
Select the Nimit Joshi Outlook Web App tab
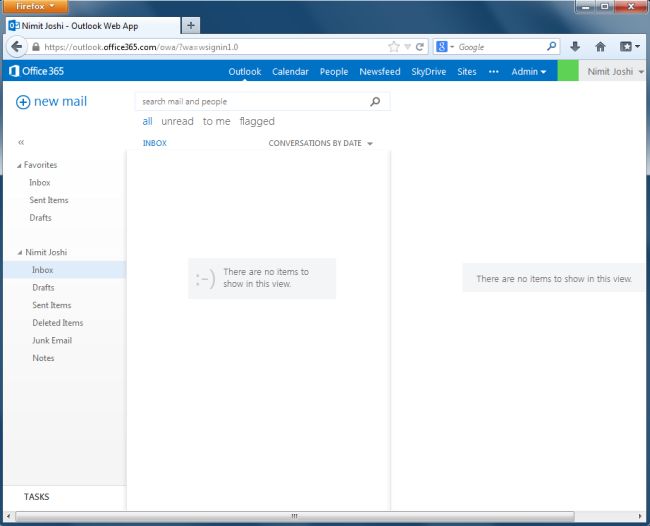[93, 26]
